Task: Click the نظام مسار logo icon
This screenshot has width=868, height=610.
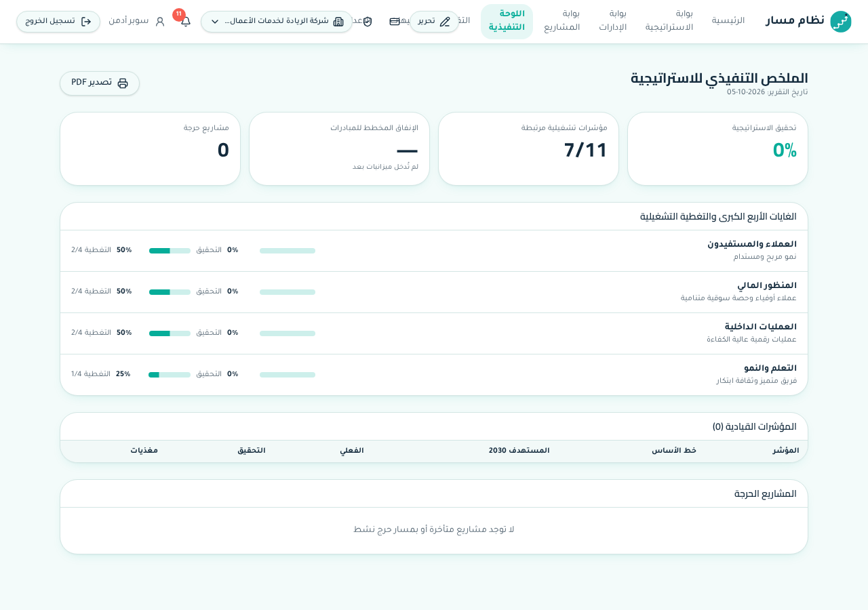Action: tap(841, 22)
